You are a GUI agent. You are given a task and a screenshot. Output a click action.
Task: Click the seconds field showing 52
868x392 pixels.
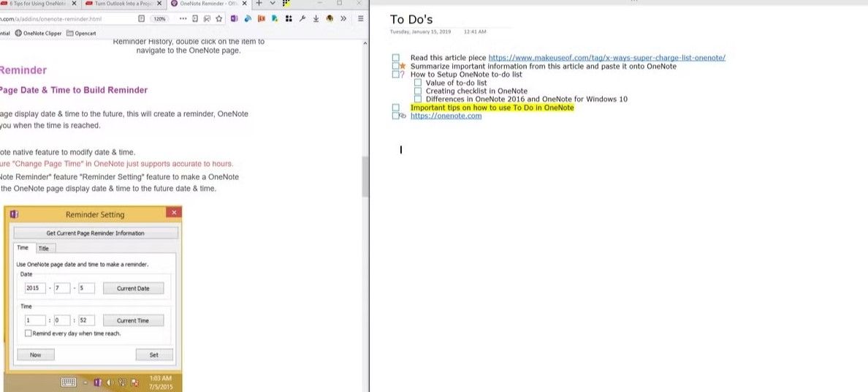click(x=86, y=320)
